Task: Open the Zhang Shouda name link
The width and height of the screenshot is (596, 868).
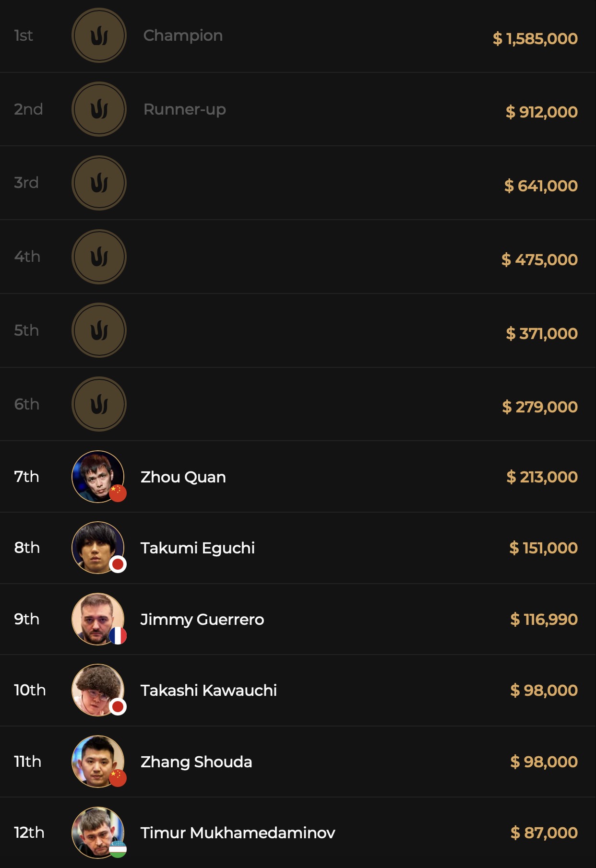Action: point(196,762)
